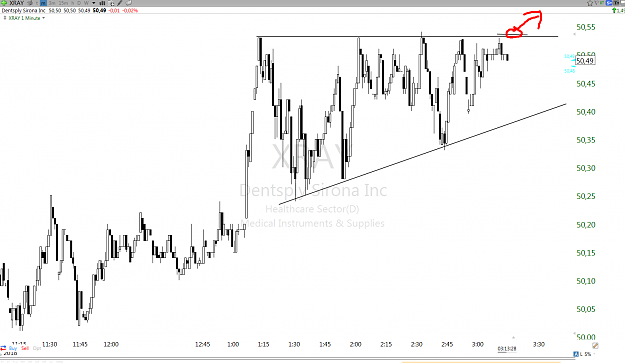Switch to the Daily 'D' timeframe
This screenshot has height=363, width=625.
(79, 3)
